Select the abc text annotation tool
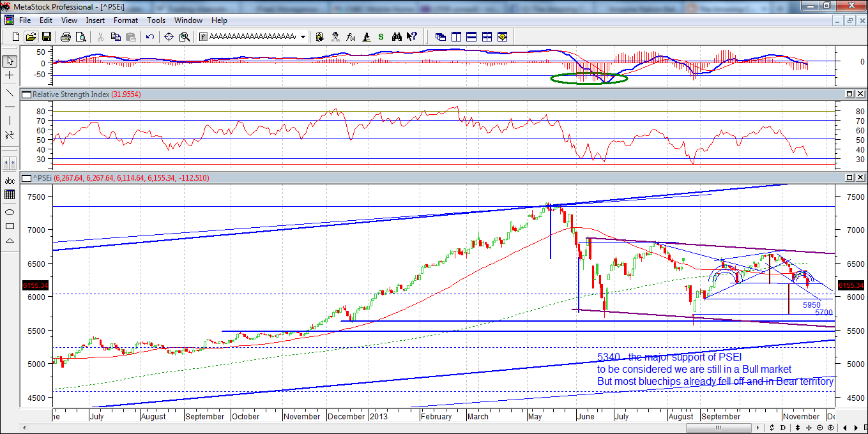The width and height of the screenshot is (868, 434). click(x=9, y=182)
